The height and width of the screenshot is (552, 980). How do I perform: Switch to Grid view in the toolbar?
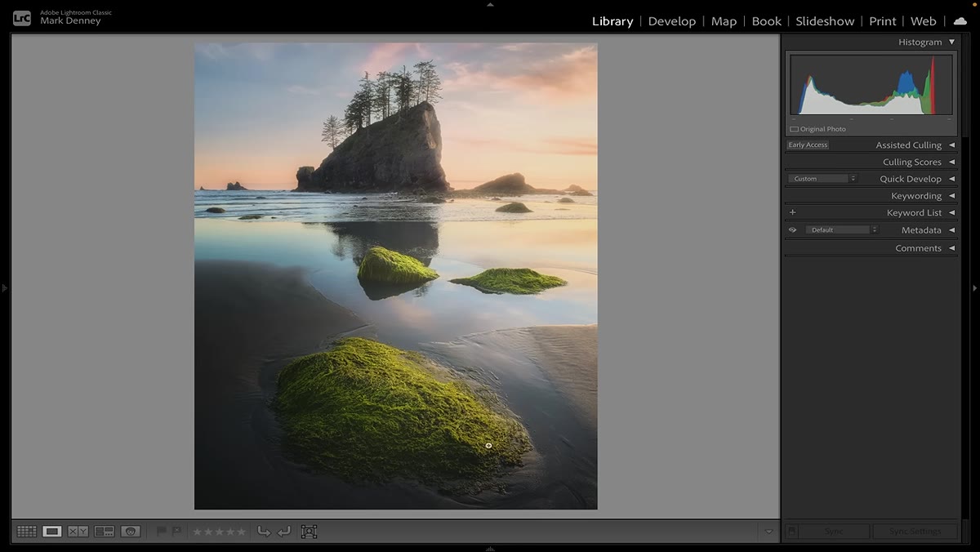[27, 532]
